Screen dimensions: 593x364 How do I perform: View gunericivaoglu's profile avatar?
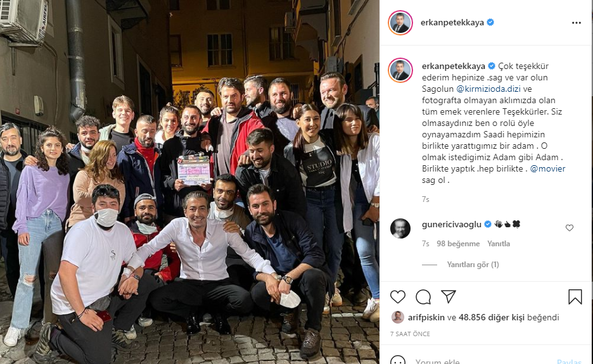tap(400, 229)
